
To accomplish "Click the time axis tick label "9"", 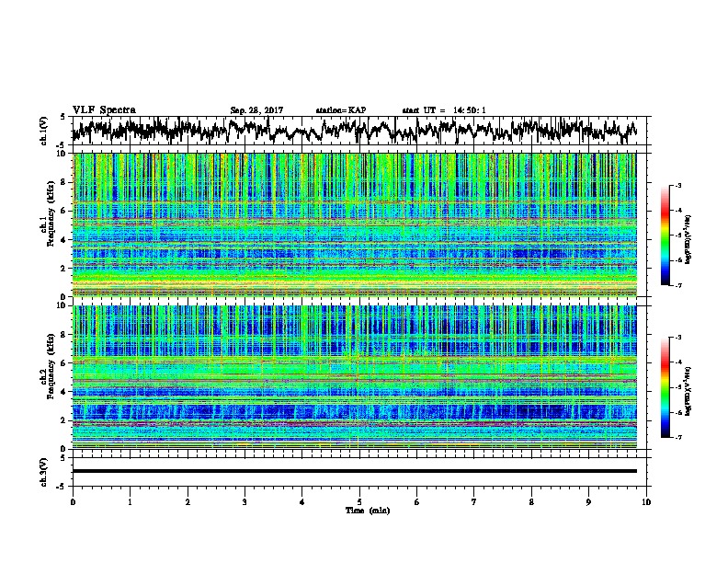I will pos(588,501).
